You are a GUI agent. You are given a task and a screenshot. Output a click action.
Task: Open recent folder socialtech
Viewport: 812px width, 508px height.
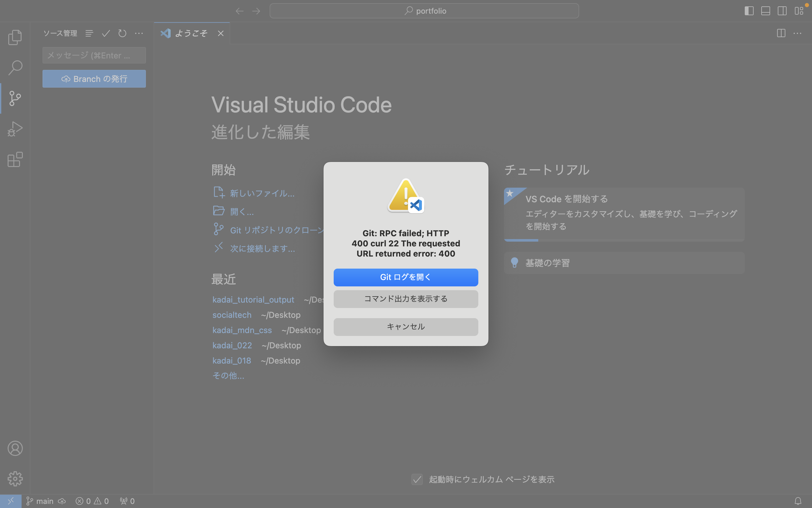click(232, 315)
